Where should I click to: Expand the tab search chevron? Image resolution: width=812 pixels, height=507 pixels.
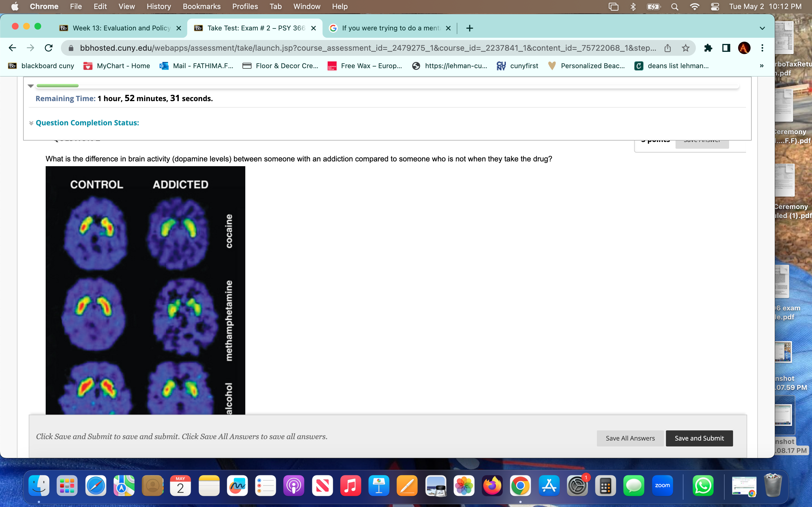pos(762,28)
